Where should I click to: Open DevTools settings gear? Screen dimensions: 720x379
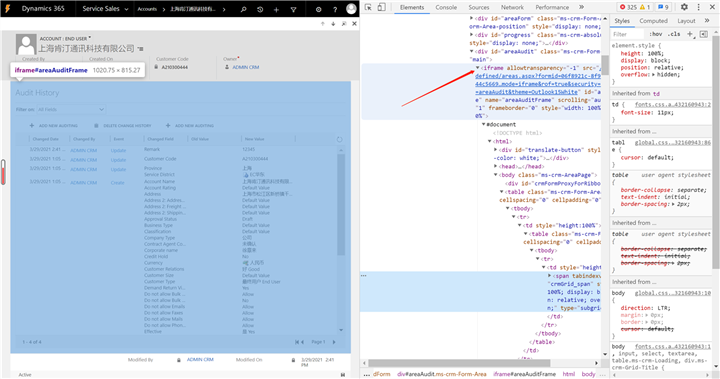pyautogui.click(x=684, y=7)
